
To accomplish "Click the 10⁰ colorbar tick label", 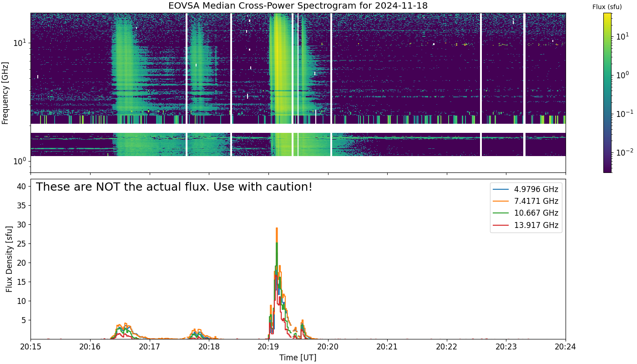I will tap(622, 74).
